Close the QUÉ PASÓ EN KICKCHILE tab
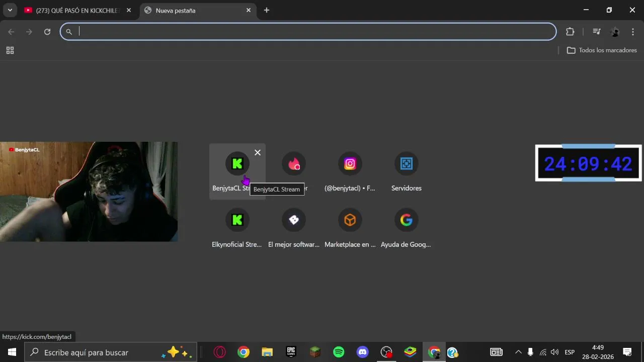644x362 pixels. 129,10
